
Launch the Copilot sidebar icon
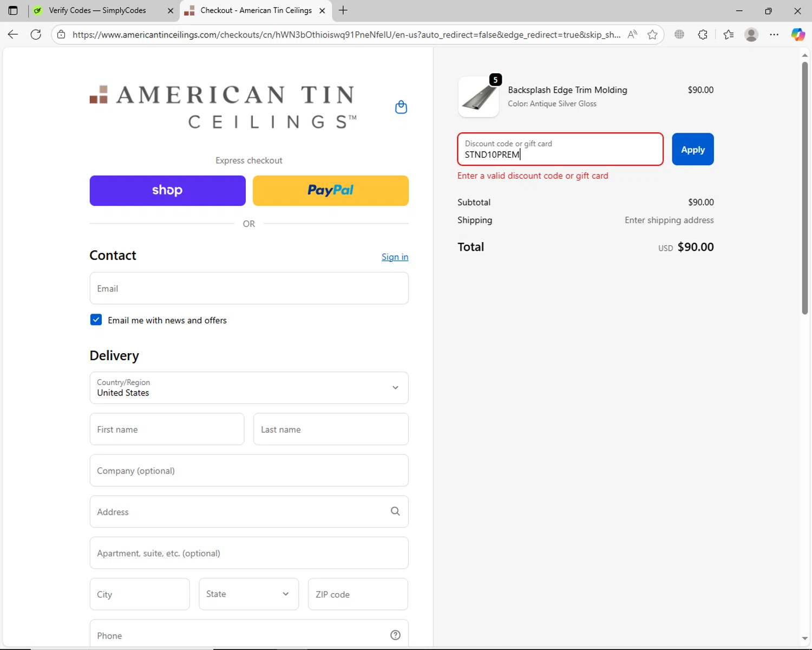coord(798,35)
